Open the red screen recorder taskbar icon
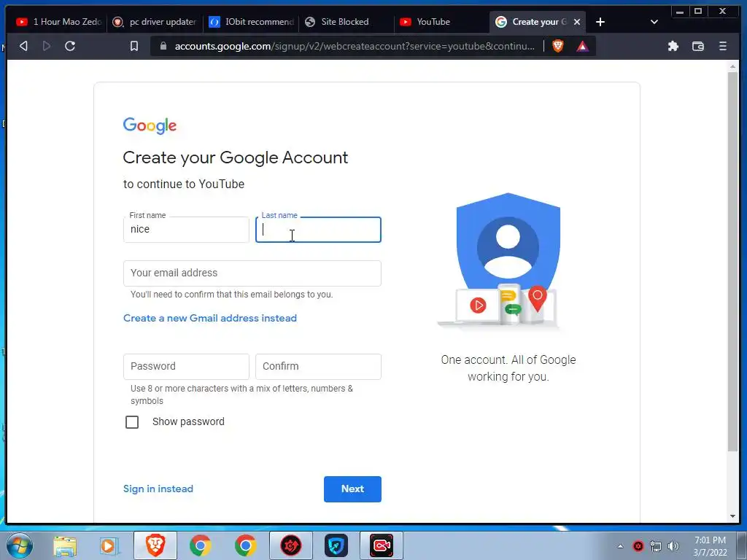Image resolution: width=747 pixels, height=560 pixels. (382, 545)
